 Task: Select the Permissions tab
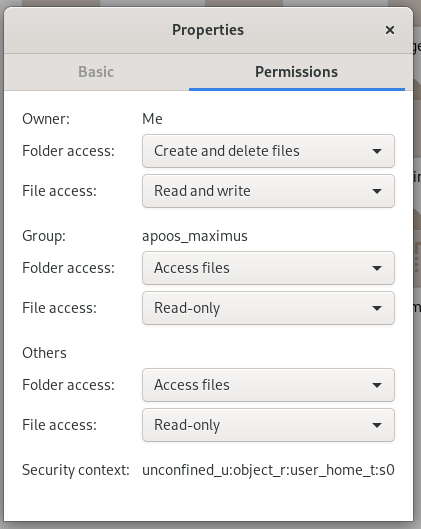(297, 72)
